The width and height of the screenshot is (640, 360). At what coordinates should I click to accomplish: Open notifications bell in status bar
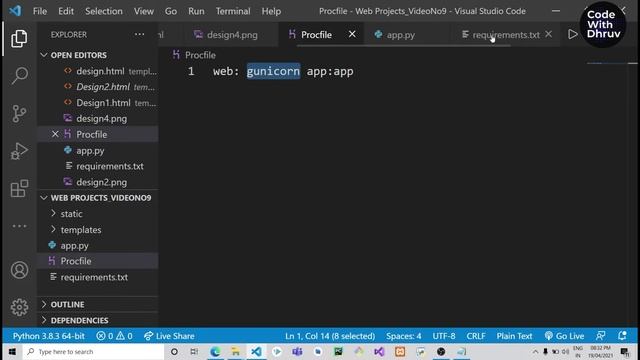[x=622, y=336]
